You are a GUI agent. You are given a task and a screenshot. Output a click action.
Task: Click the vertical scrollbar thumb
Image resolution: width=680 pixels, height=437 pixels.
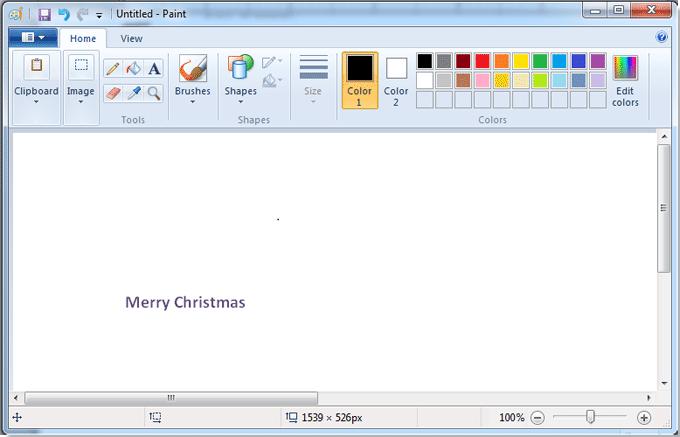pos(664,209)
